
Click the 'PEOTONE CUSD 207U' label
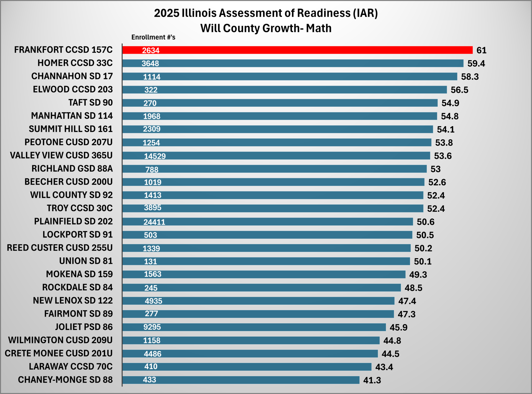(x=69, y=142)
